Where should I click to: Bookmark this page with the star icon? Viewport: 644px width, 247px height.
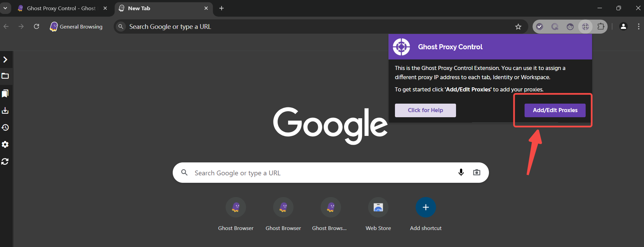[518, 27]
